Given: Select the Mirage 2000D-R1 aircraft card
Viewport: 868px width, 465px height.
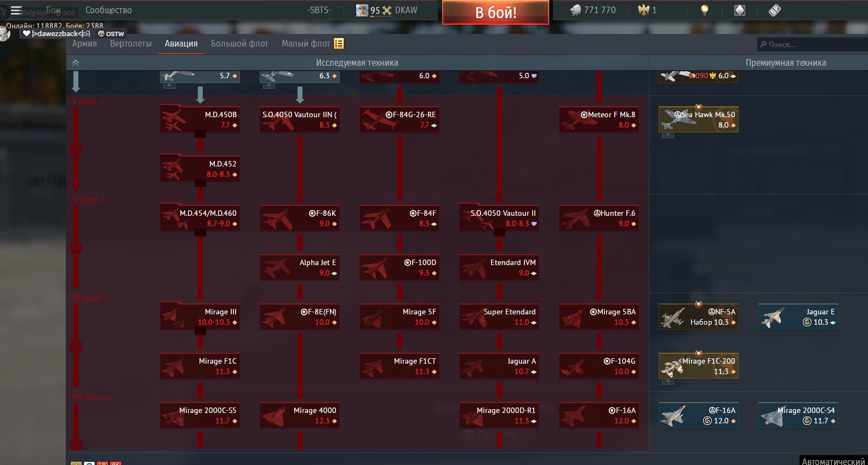Looking at the screenshot, I should 499,415.
